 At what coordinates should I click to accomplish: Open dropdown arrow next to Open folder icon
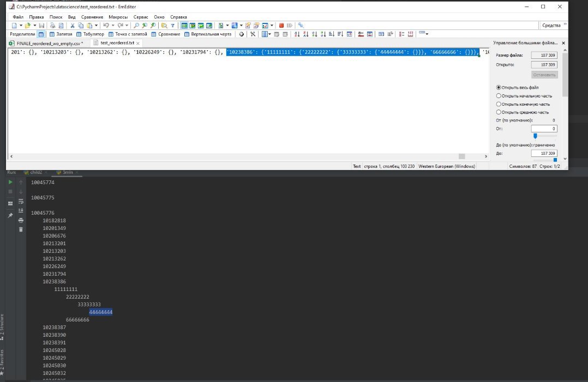tap(34, 26)
